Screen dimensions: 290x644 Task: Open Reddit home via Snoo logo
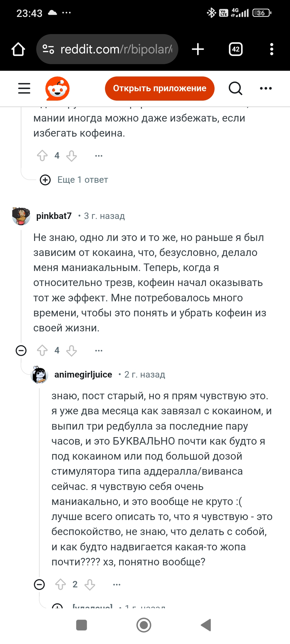click(x=57, y=89)
